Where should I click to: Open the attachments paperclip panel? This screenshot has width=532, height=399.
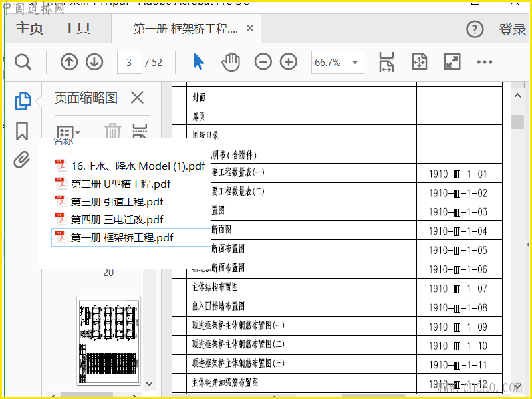coord(22,160)
